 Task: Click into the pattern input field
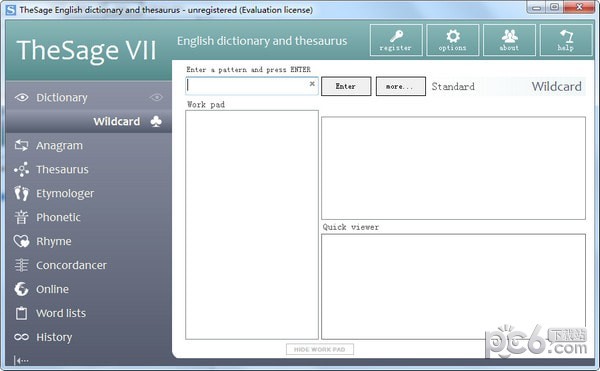(x=247, y=86)
